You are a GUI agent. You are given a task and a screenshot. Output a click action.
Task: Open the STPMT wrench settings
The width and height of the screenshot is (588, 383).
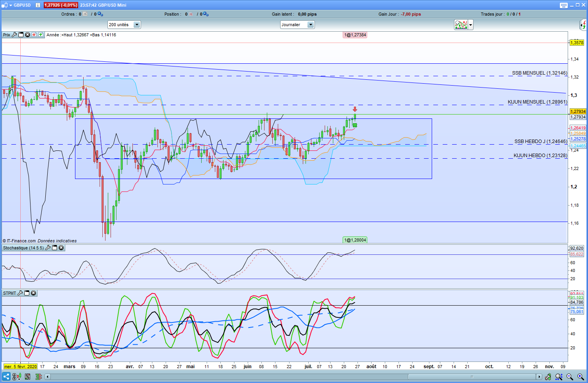20,293
